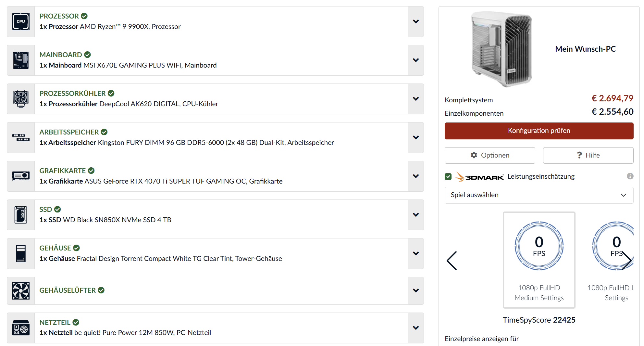Click the Netzteil power supply icon
Image resolution: width=644 pixels, height=346 pixels.
click(x=21, y=328)
